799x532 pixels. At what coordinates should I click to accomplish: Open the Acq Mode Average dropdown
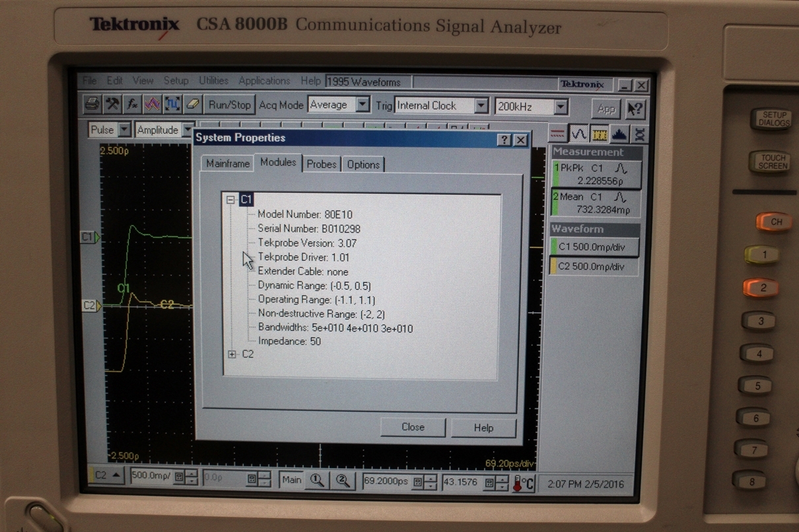coord(363,105)
